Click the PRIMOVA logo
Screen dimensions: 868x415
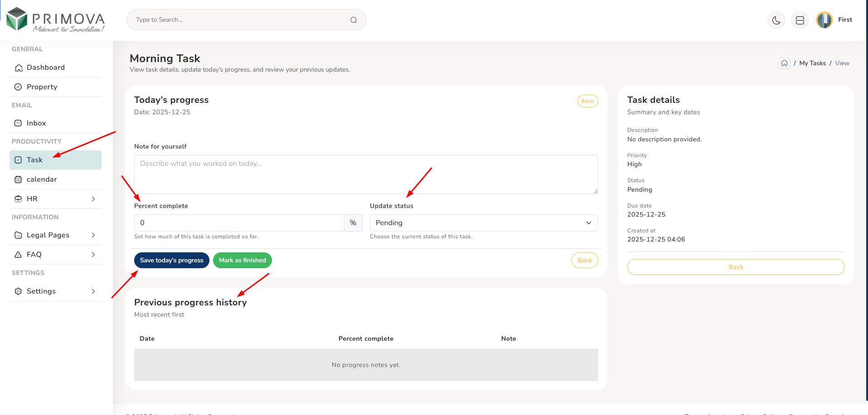(x=55, y=20)
